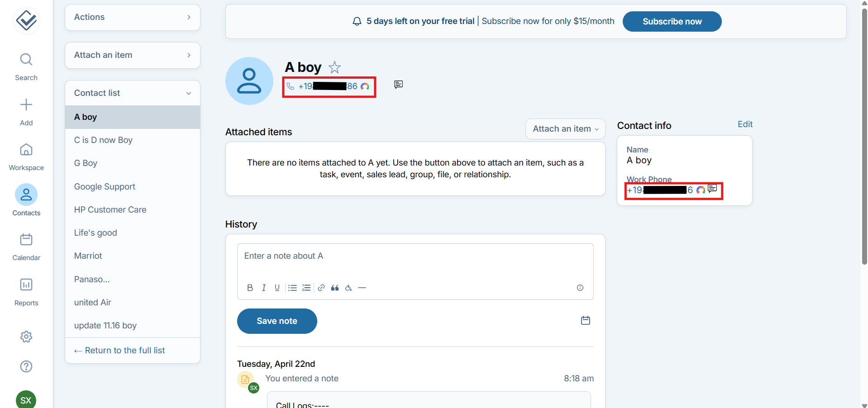This screenshot has width=868, height=408.
Task: Click the help question mark icon
Action: [26, 366]
